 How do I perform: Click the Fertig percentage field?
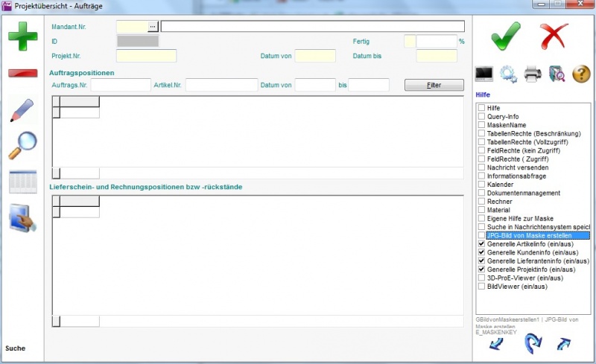[436, 42]
